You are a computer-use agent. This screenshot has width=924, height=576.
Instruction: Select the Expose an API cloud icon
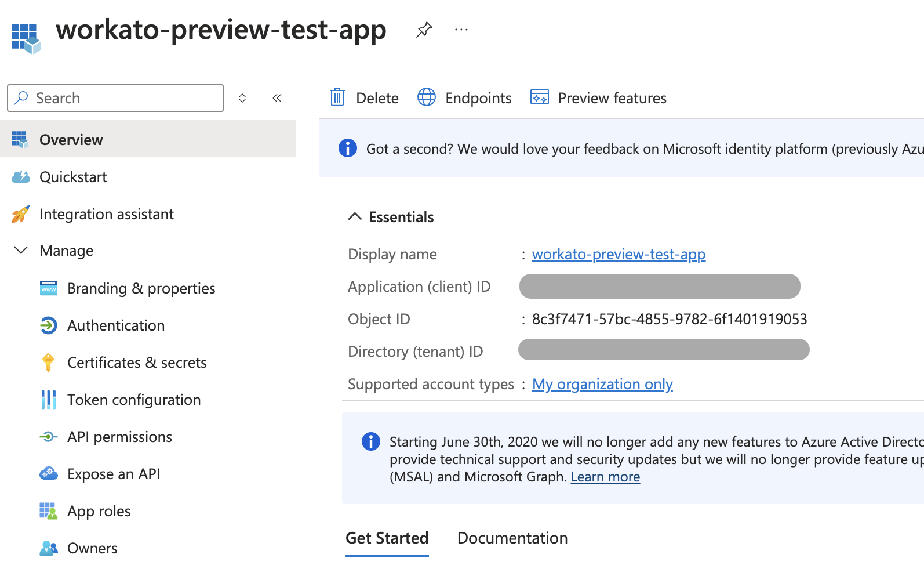click(x=49, y=474)
